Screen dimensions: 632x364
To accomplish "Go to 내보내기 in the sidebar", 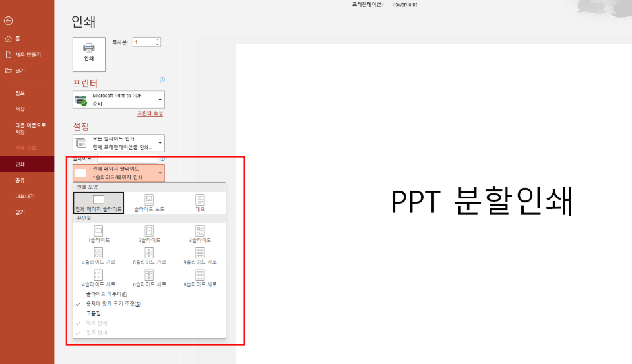I will tap(25, 196).
